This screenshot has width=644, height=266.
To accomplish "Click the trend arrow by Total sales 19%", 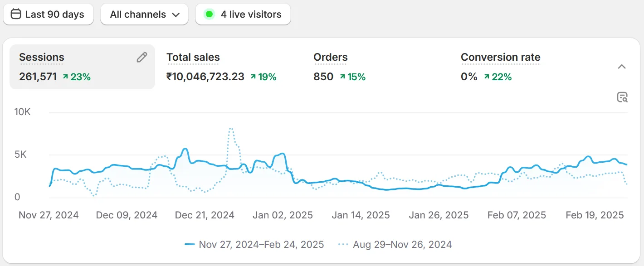I will click(253, 77).
